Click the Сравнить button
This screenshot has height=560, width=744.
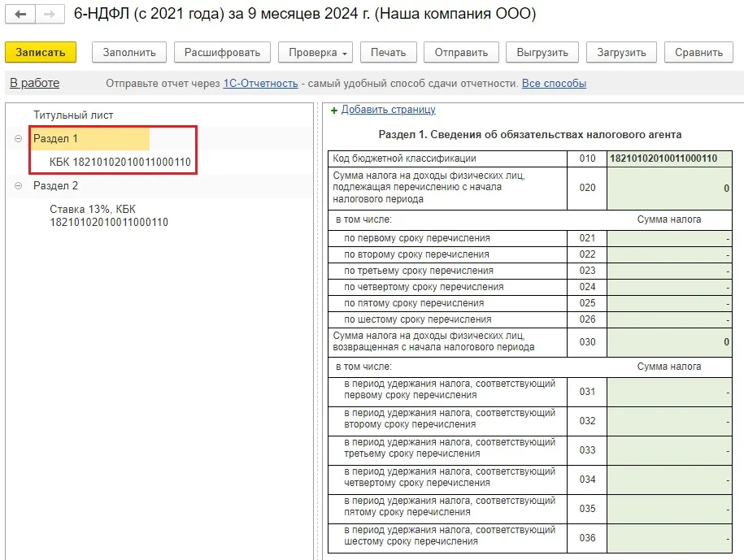pyautogui.click(x=698, y=52)
